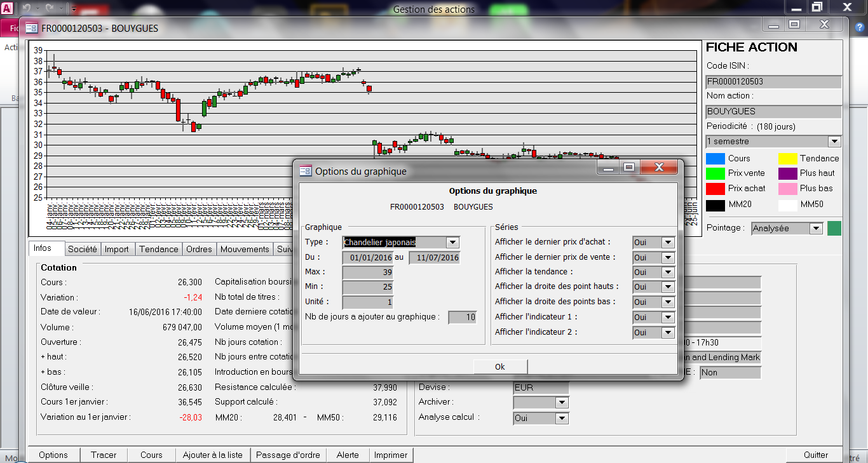The height and width of the screenshot is (463, 868).
Task: Click the form icon of BOUYGUES window title
Action: click(31, 28)
